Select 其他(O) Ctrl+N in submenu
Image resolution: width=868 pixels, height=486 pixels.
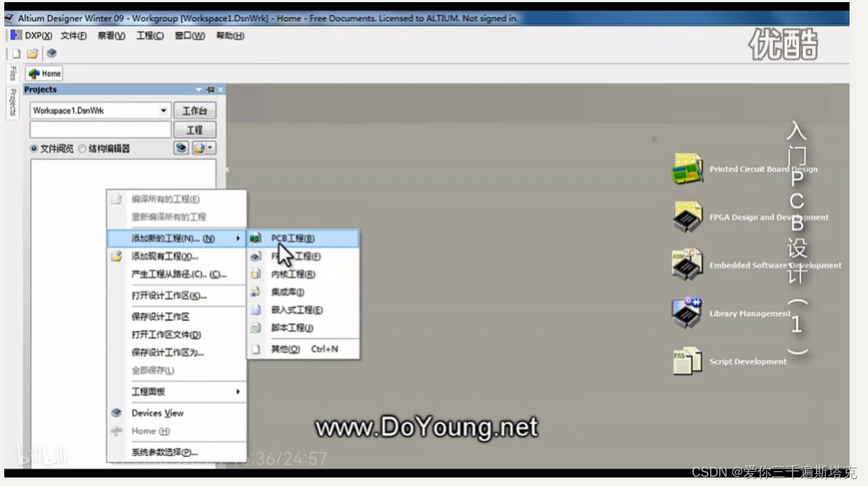303,349
